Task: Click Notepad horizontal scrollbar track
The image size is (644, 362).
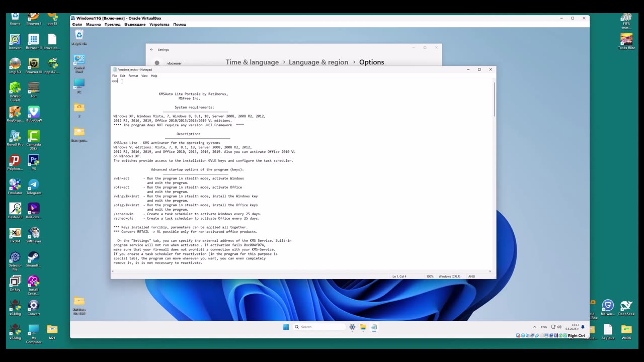Action: (302, 271)
